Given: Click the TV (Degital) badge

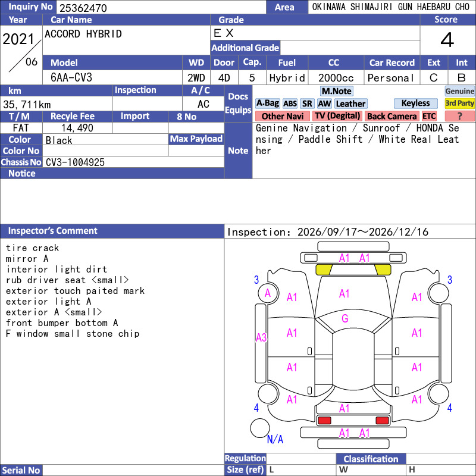Looking at the screenshot, I should pos(337,116).
